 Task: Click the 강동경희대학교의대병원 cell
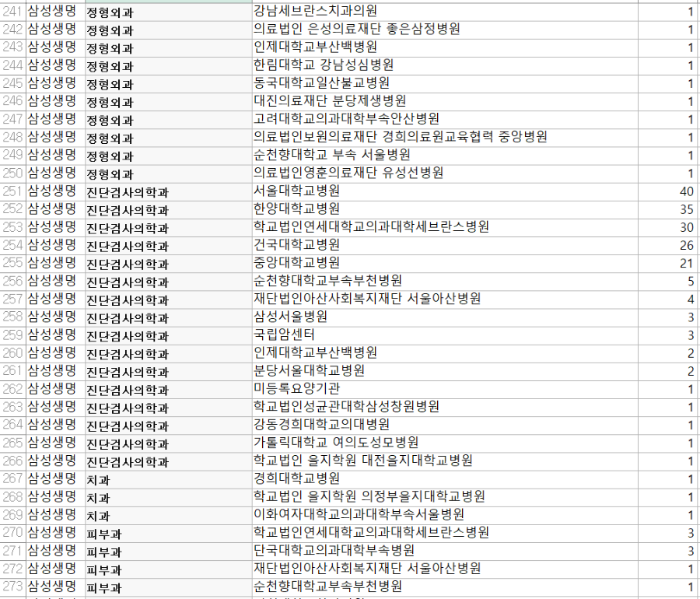[445, 426]
